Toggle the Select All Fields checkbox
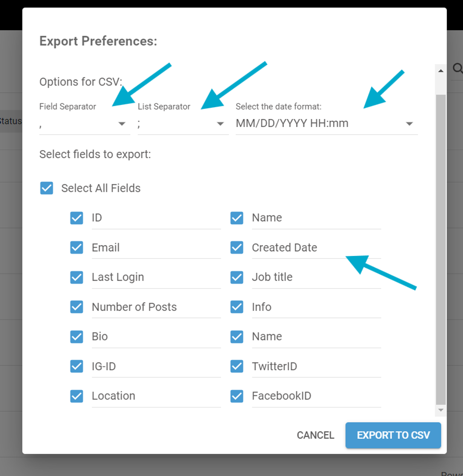The image size is (463, 476). (x=47, y=188)
